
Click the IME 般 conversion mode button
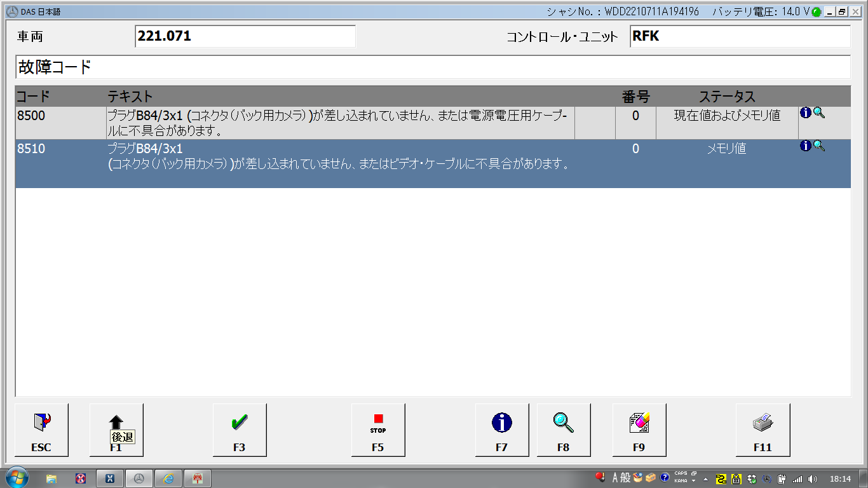coord(626,478)
